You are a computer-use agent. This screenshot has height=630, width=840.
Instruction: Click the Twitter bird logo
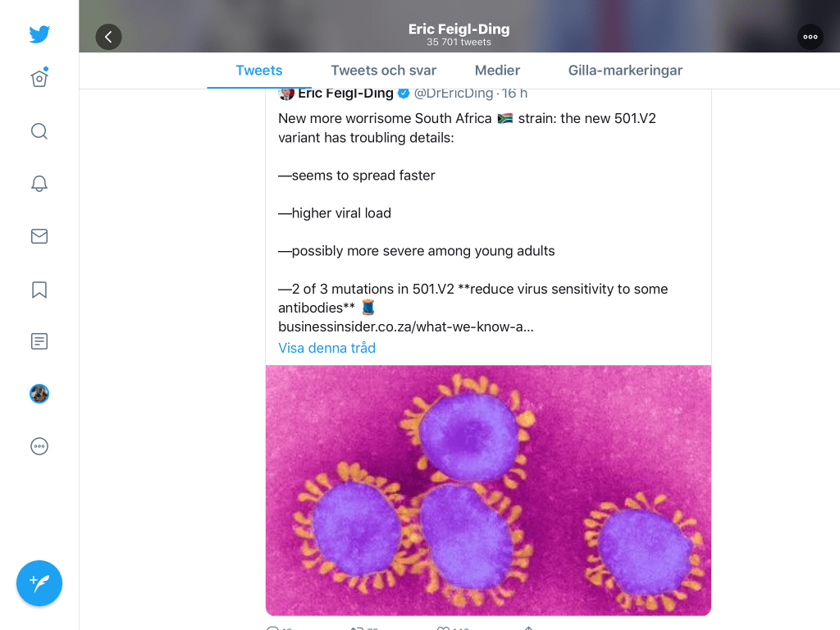pos(39,34)
